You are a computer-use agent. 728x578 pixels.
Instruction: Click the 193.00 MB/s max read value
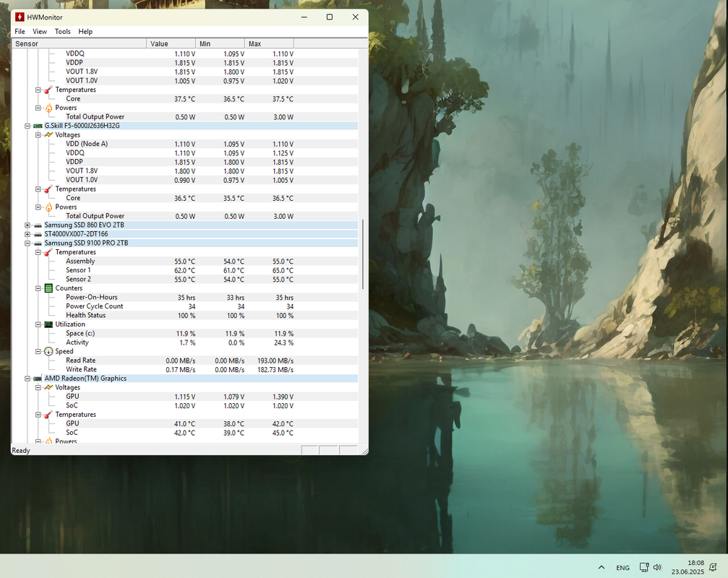(275, 361)
